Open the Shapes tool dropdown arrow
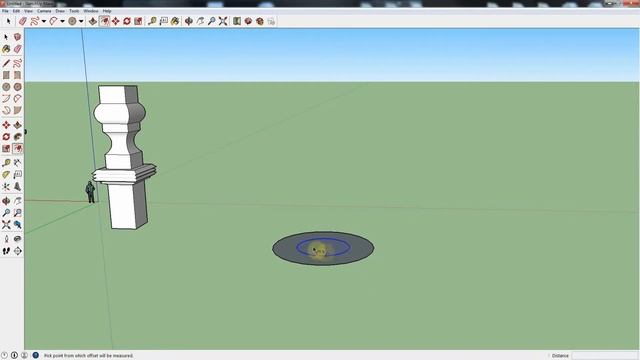The height and width of the screenshot is (360, 640). click(x=81, y=21)
